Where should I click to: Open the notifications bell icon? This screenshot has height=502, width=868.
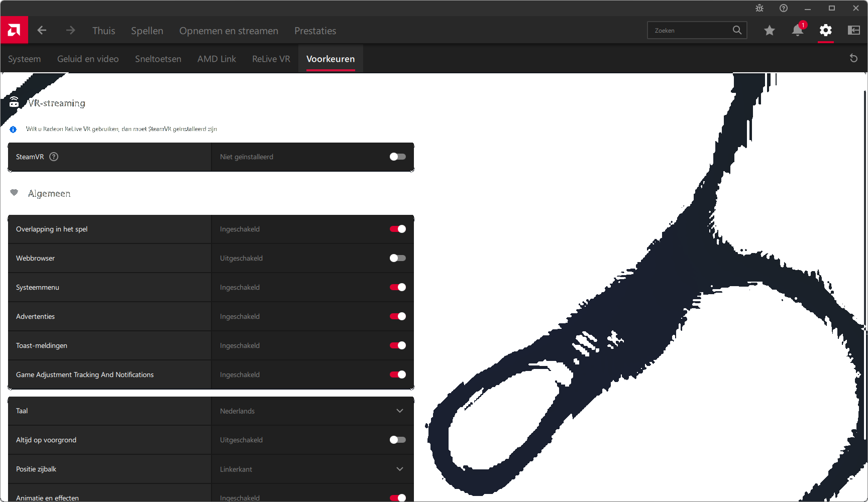tap(797, 31)
